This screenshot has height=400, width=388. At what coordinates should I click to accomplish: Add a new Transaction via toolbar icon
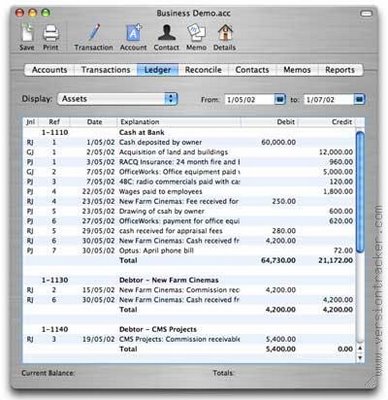point(94,33)
